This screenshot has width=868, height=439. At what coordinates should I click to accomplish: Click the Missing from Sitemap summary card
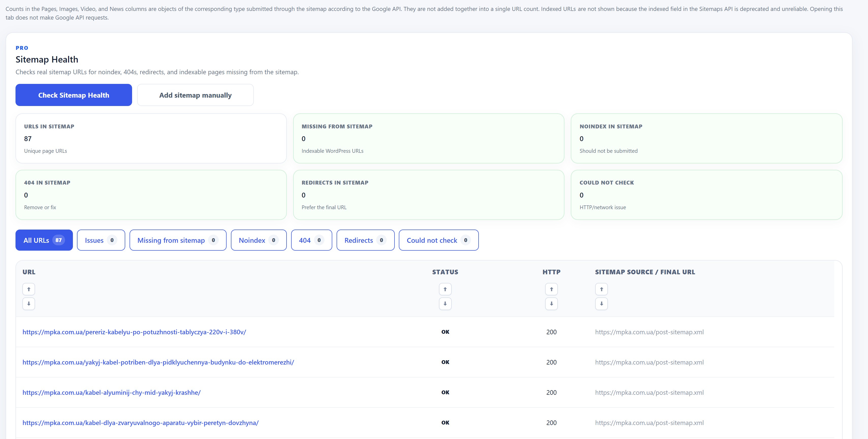429,138
